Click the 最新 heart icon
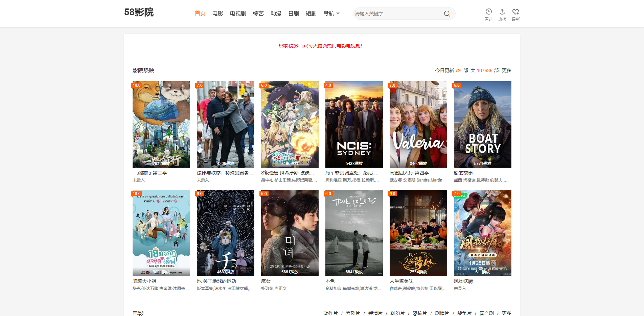Screen dimensions: 644x316 [515, 11]
